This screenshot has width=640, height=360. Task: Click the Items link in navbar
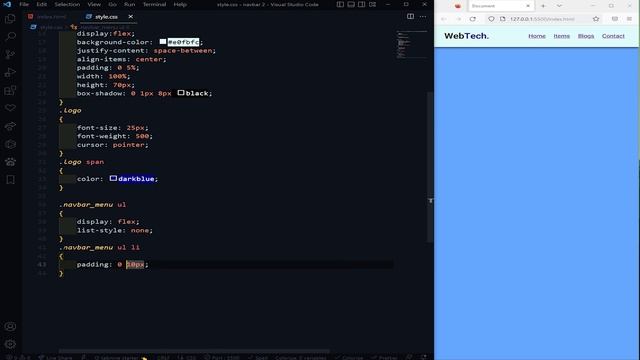(562, 36)
